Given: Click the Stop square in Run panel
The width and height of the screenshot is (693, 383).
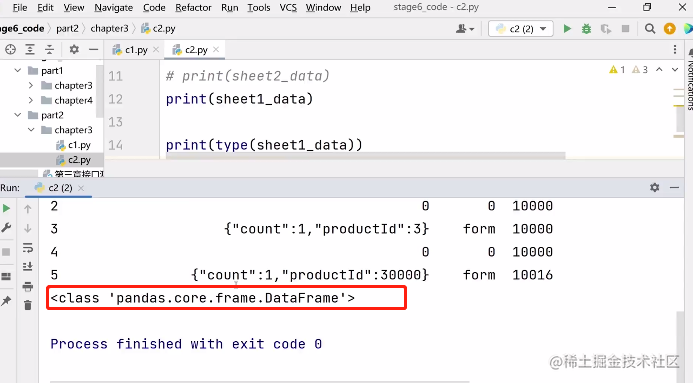Looking at the screenshot, I should coord(6,252).
